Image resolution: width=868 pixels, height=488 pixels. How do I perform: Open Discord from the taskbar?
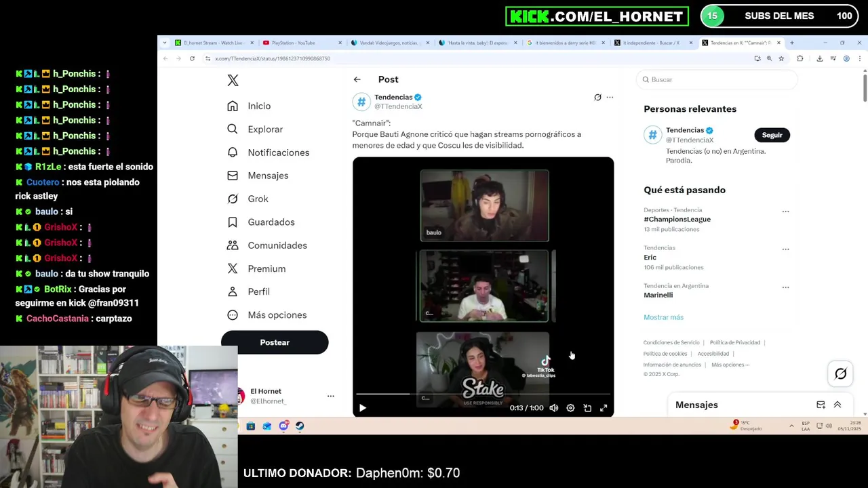[283, 426]
